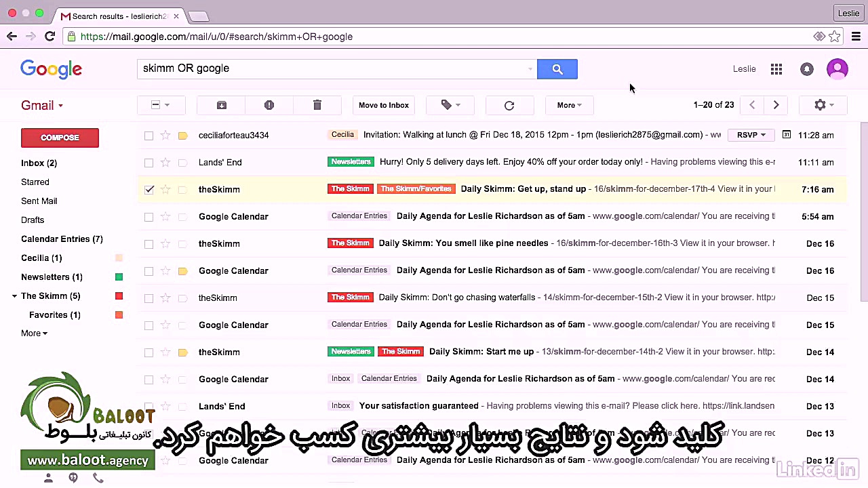868x488 pixels.
Task: Archive the selected conversation
Action: click(x=221, y=105)
